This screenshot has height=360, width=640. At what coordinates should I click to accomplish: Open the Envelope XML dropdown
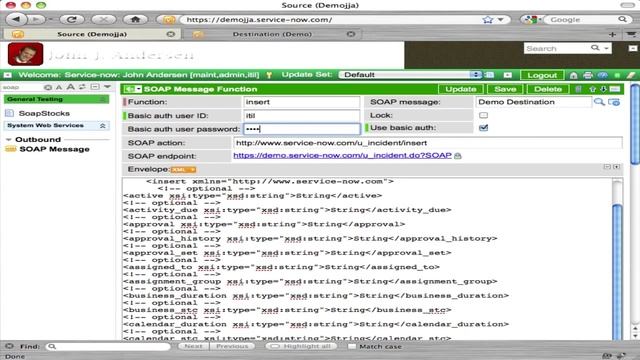pos(183,169)
